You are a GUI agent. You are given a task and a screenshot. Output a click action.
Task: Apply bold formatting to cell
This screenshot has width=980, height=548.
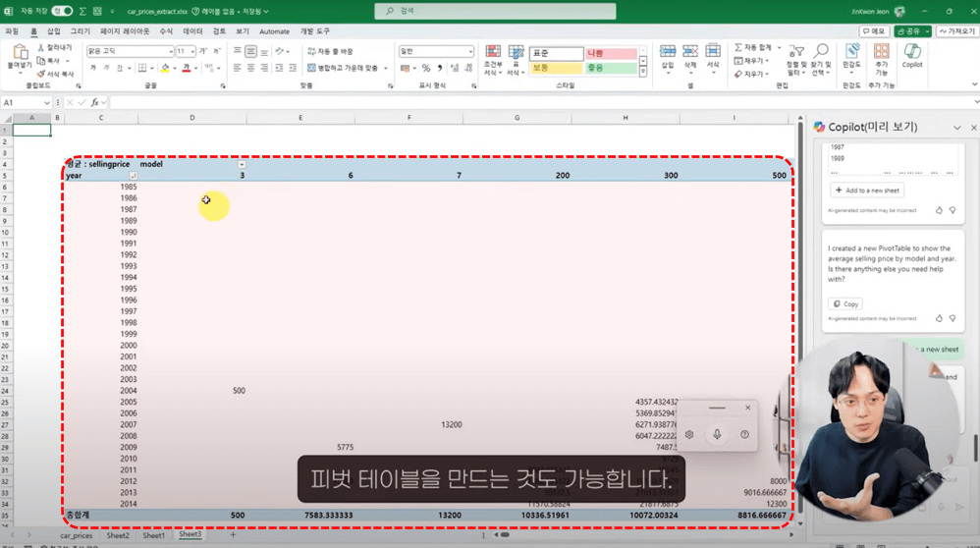93,68
